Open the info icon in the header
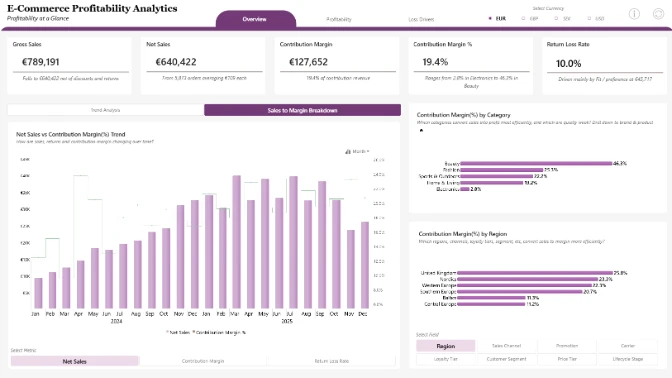This screenshot has width=672, height=378. 634,14
